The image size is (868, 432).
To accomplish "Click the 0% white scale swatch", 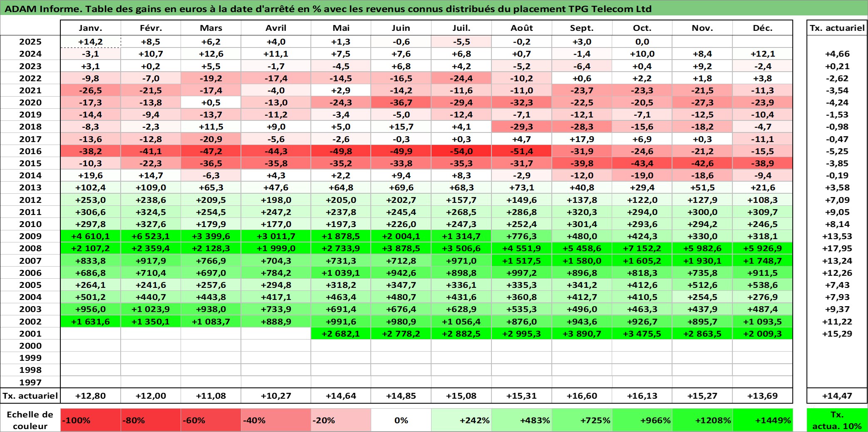I will [x=401, y=420].
